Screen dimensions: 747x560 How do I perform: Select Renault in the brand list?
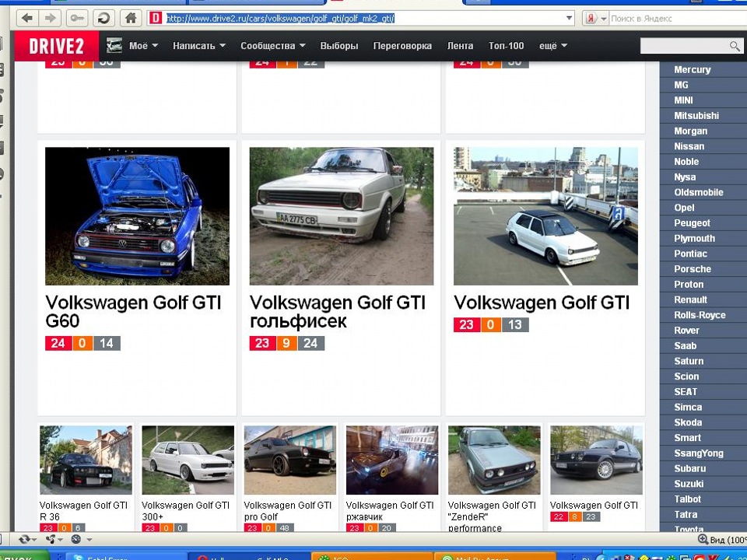click(690, 300)
